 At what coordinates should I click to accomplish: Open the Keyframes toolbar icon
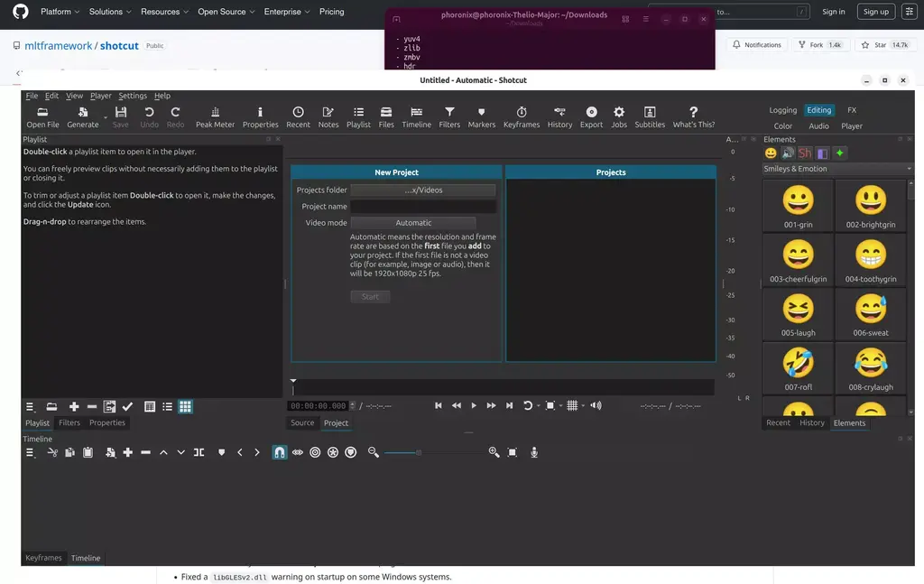[x=521, y=116]
